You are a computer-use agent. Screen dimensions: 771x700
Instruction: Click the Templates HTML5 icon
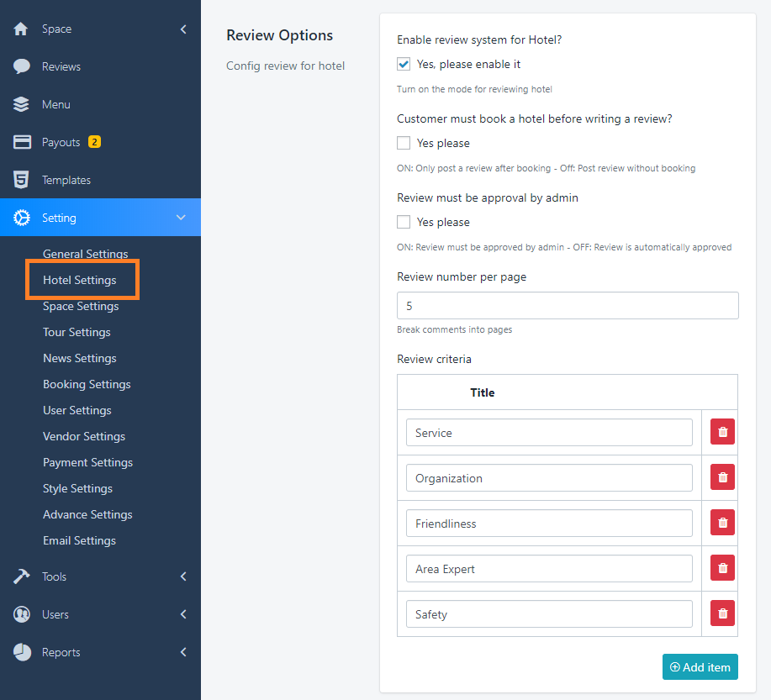tap(22, 180)
